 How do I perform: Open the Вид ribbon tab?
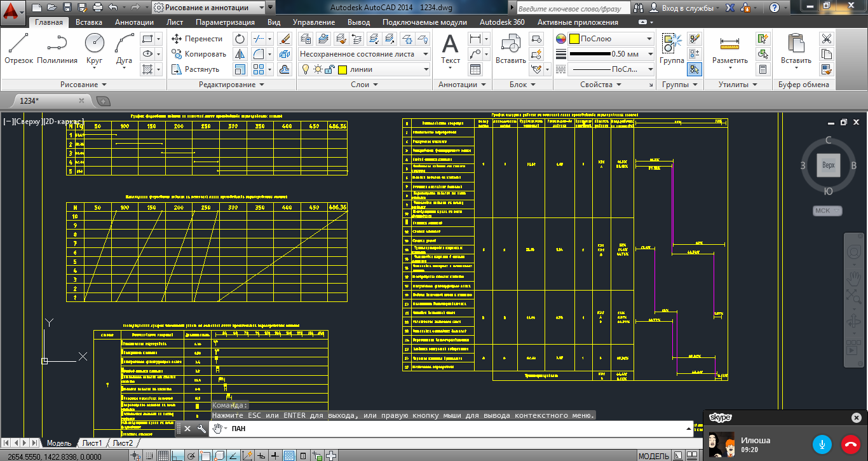274,22
